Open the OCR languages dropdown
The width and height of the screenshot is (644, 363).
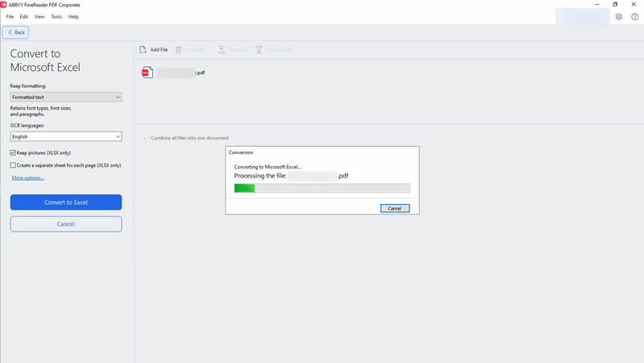(x=66, y=136)
